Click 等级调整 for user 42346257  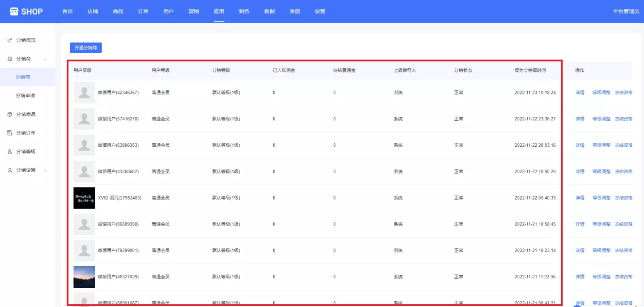[602, 93]
